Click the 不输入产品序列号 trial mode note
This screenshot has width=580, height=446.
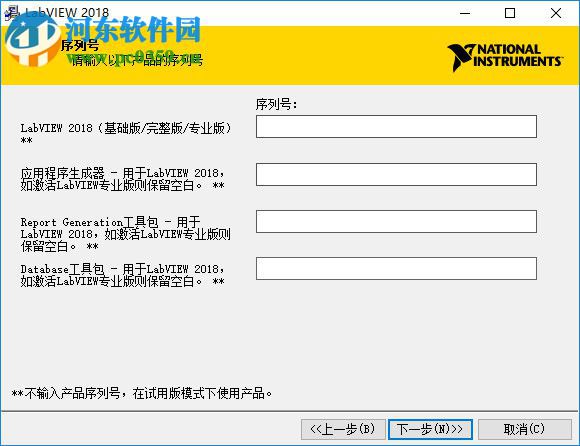tap(142, 393)
